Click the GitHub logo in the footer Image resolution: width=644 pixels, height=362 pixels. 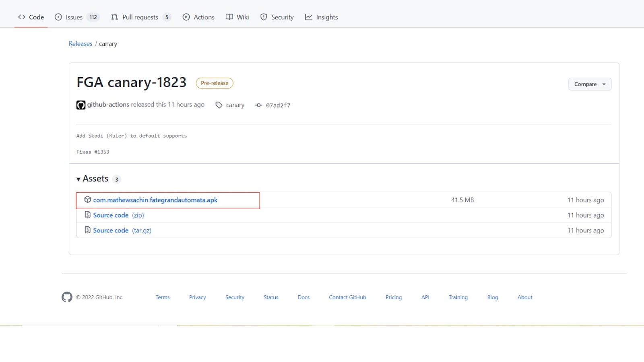click(67, 297)
